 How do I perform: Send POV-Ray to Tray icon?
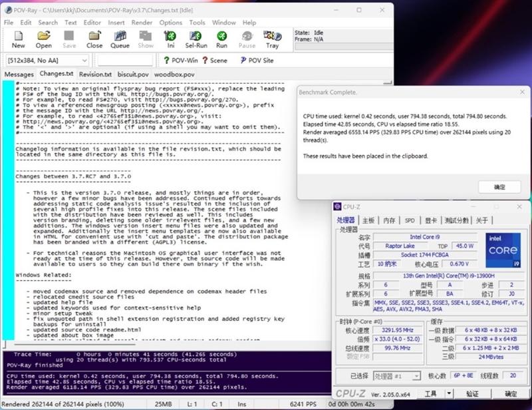[273, 39]
